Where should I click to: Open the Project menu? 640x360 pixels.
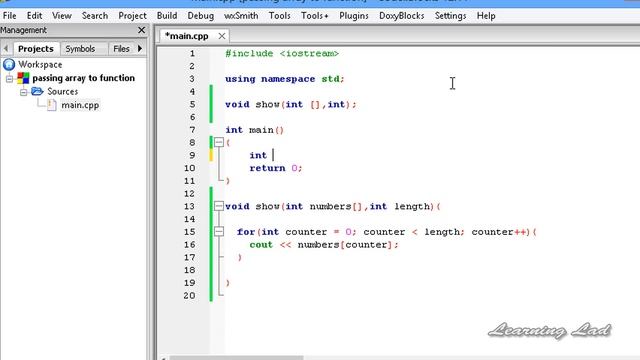132,16
